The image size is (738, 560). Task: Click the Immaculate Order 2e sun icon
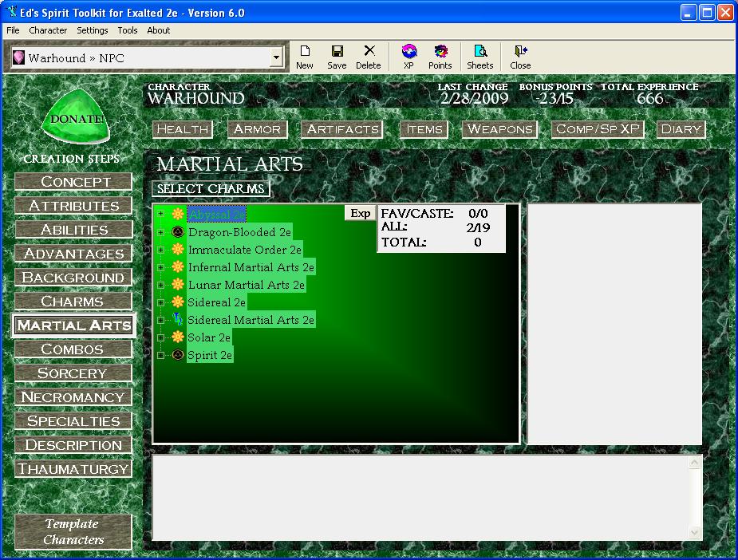[x=178, y=249]
